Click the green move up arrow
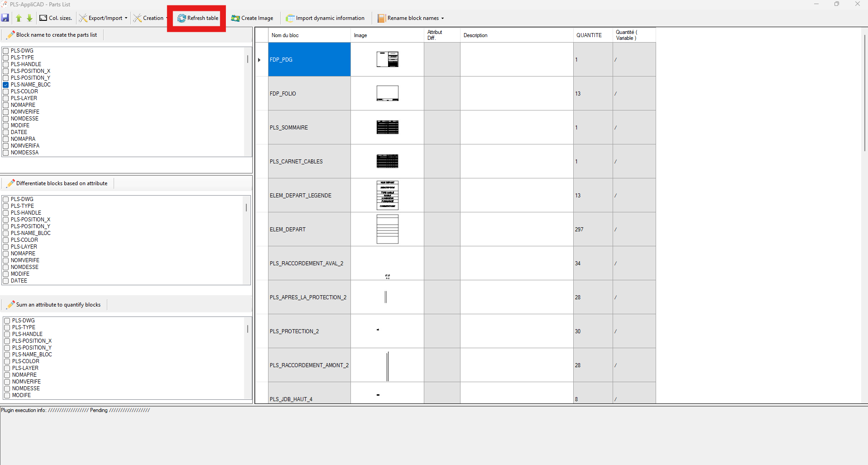Image resolution: width=868 pixels, height=465 pixels. point(19,18)
